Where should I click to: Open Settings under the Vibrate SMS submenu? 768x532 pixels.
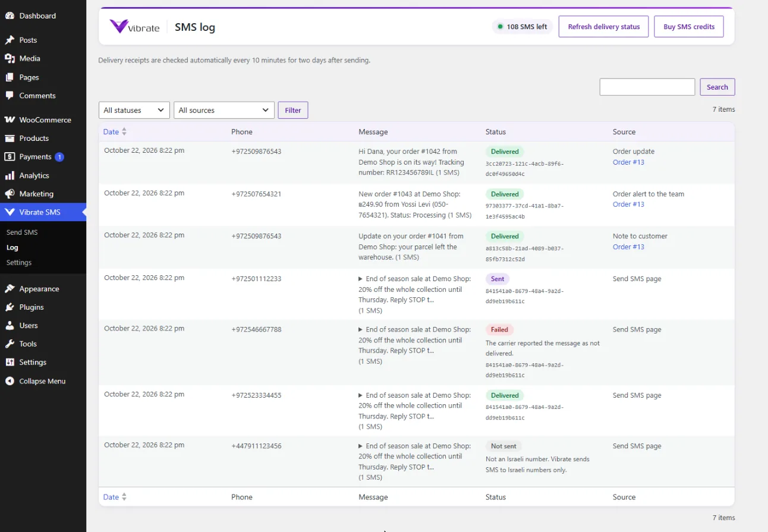[19, 263]
